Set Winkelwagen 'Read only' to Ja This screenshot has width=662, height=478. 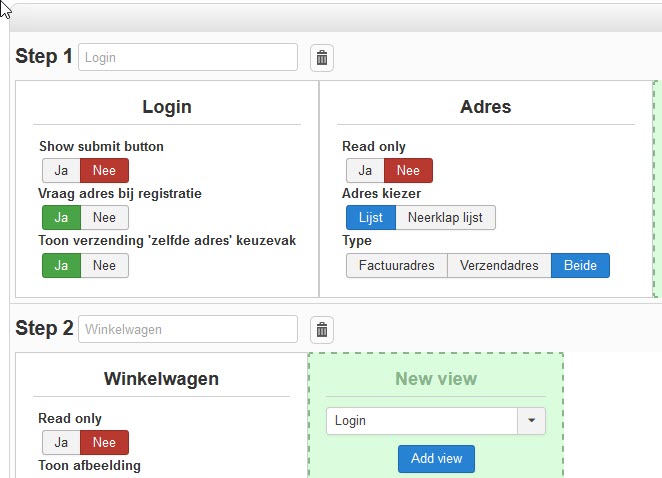pos(61,442)
